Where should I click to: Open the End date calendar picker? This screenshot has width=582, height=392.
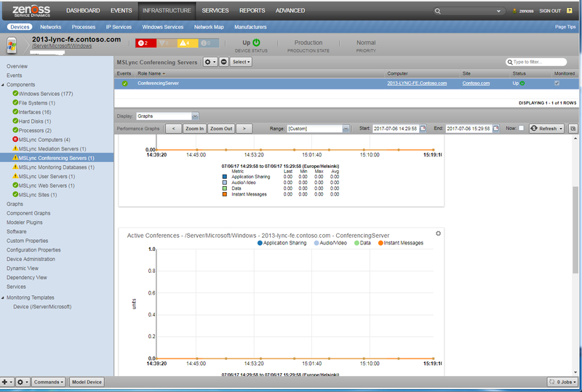tap(496, 129)
